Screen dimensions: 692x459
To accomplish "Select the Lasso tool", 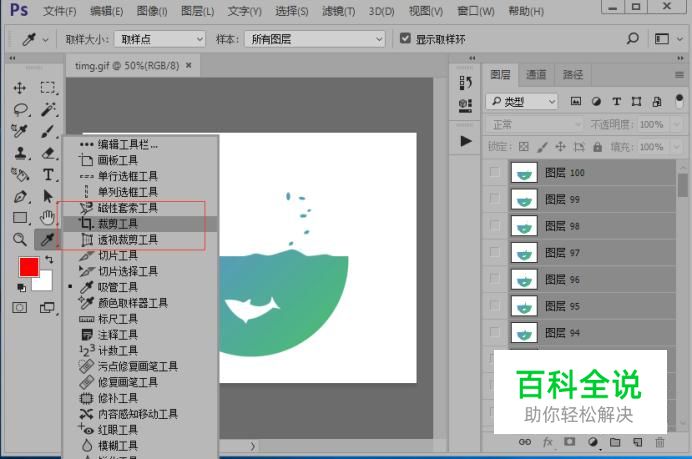I will point(20,109).
